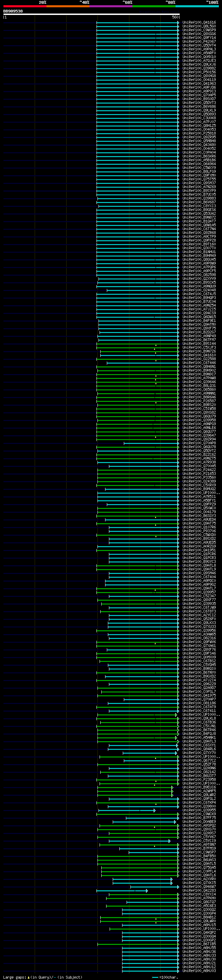The image size is (222, 980).
Task: Click hit label UniRef100_Q8H1Z5
Action: tap(199, 125)
